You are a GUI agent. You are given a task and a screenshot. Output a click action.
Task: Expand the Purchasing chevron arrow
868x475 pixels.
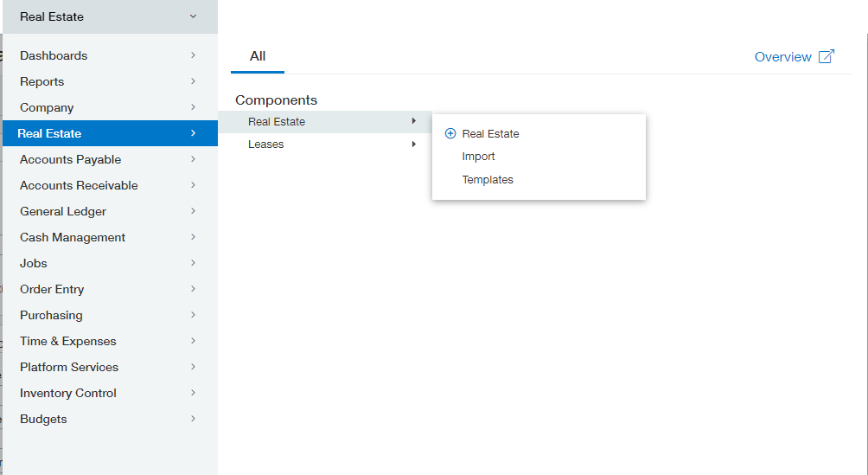[x=193, y=315]
